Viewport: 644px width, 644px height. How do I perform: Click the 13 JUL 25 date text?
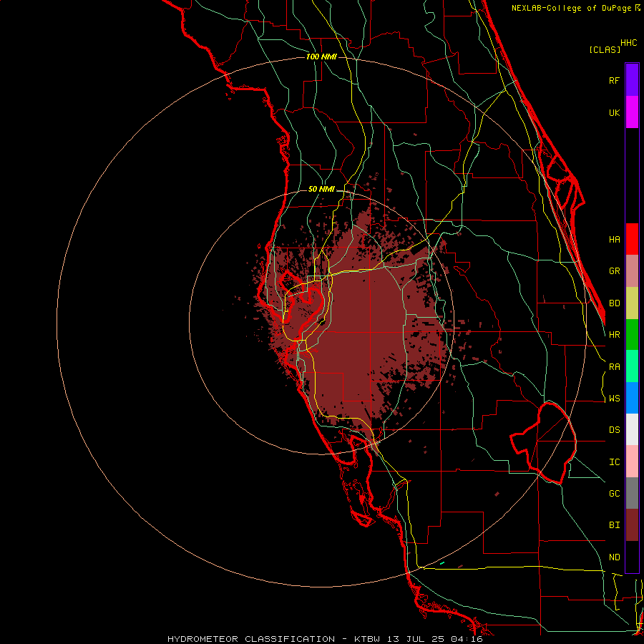417,639
